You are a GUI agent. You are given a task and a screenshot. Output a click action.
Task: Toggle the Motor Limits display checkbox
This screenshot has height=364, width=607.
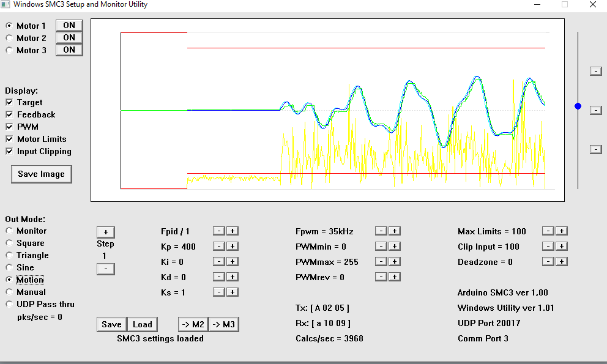[10, 139]
